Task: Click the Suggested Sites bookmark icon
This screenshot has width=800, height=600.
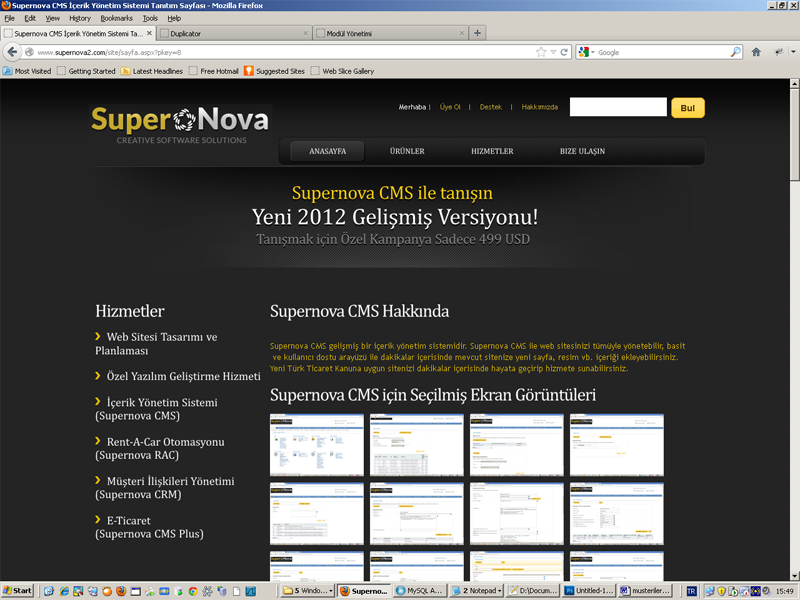Action: coord(248,71)
